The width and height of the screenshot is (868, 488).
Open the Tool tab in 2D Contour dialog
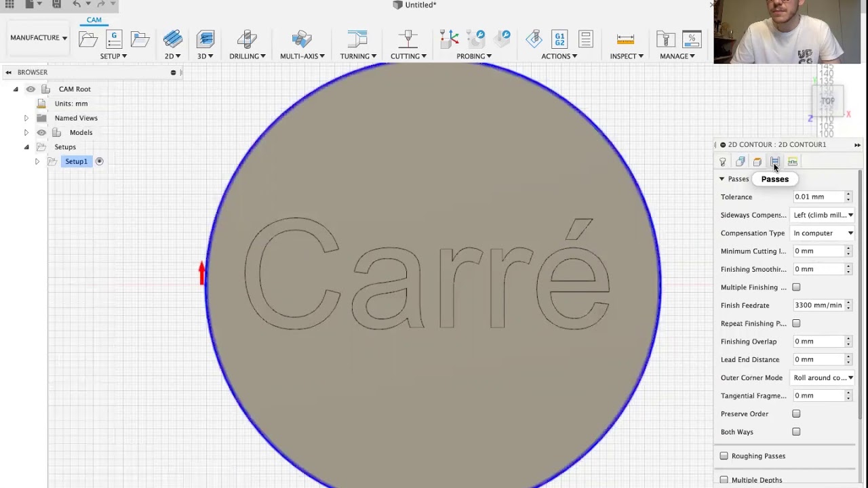tap(723, 162)
